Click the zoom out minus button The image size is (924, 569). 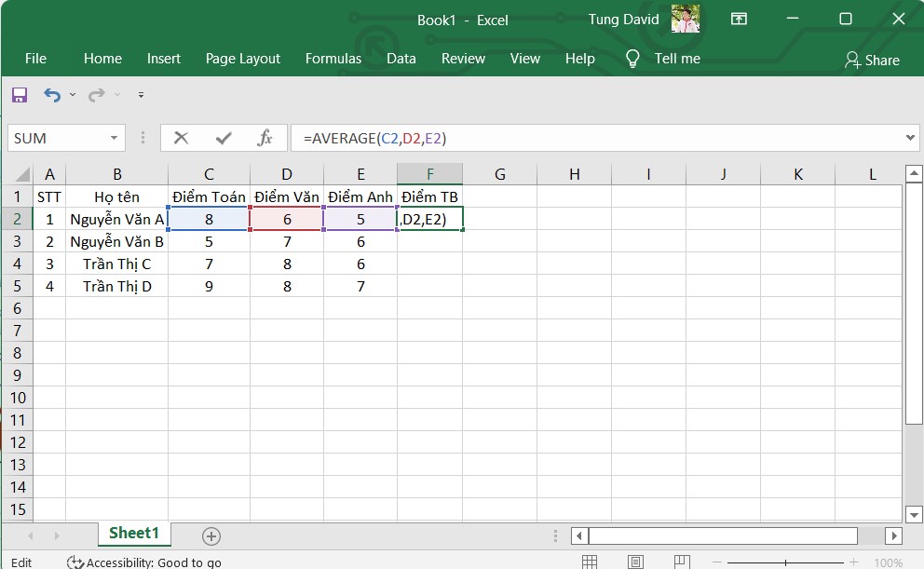pyautogui.click(x=716, y=562)
